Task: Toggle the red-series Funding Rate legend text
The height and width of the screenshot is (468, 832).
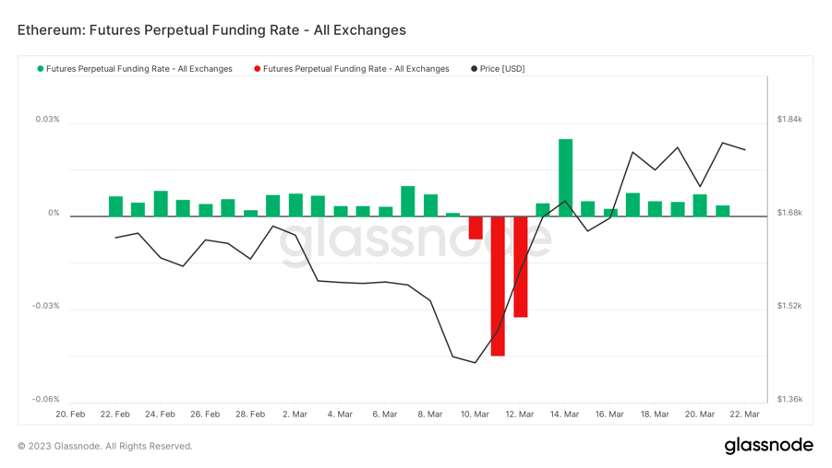Action: 357,69
